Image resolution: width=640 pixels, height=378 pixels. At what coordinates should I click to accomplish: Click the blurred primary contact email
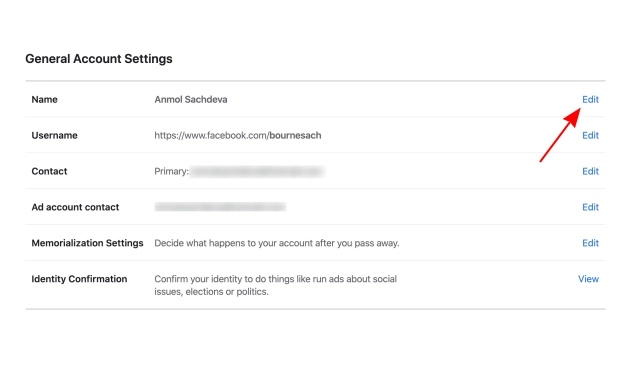(x=257, y=171)
